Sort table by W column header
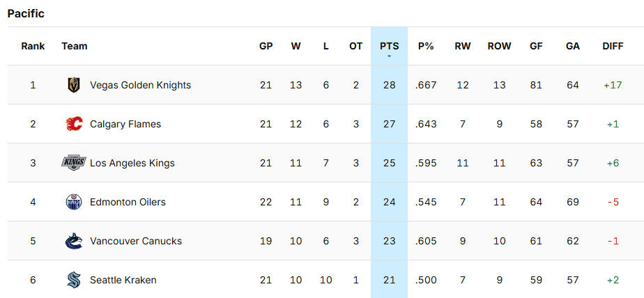The image size is (644, 298). click(296, 46)
